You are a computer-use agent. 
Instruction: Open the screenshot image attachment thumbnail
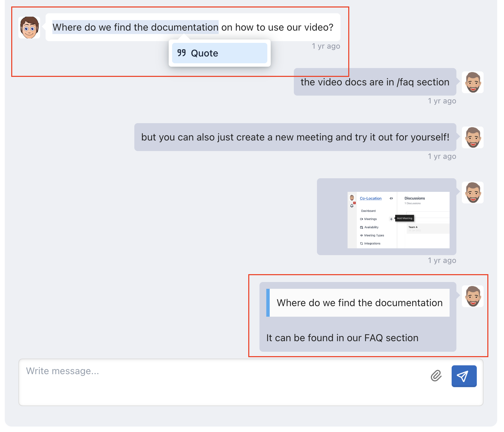click(398, 220)
